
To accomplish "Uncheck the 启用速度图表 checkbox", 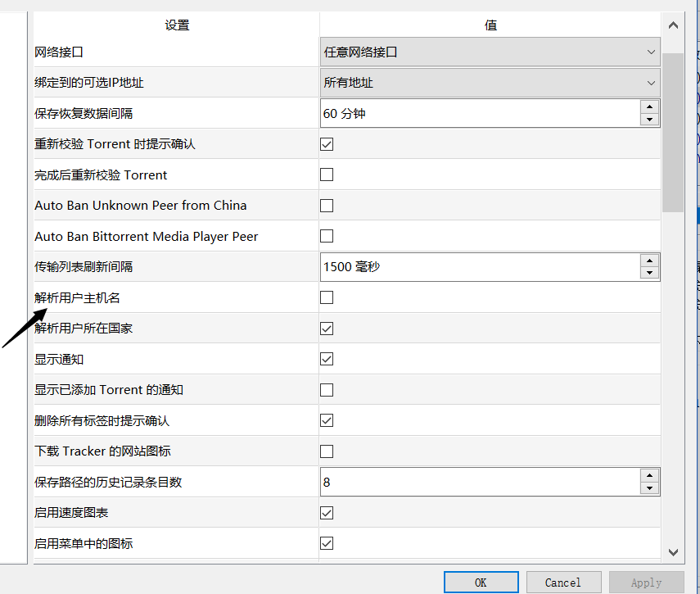I will 327,513.
